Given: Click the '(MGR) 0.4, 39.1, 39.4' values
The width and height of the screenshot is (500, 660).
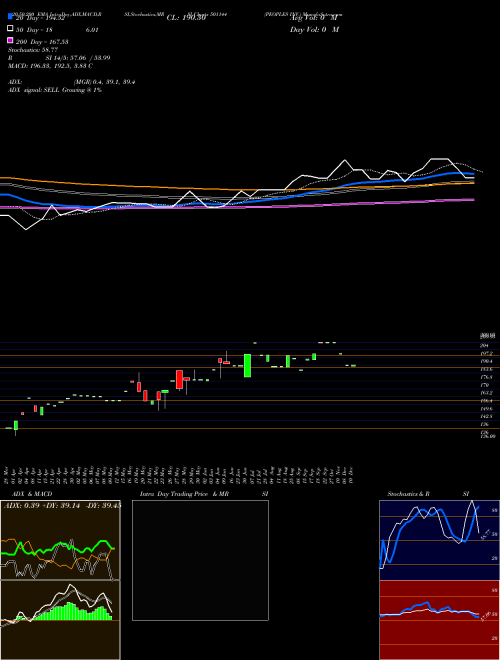Looking at the screenshot, I should [x=104, y=82].
